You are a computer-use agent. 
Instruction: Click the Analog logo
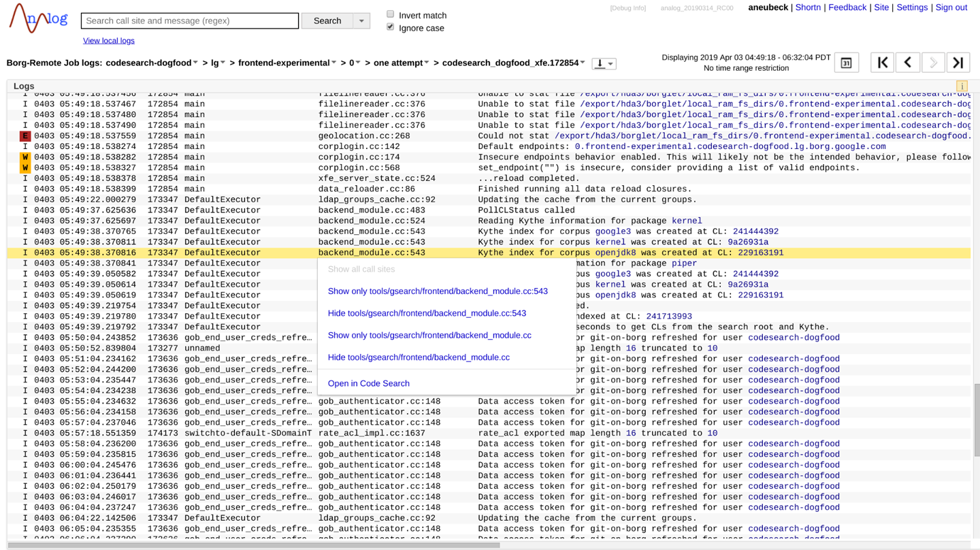37,18
